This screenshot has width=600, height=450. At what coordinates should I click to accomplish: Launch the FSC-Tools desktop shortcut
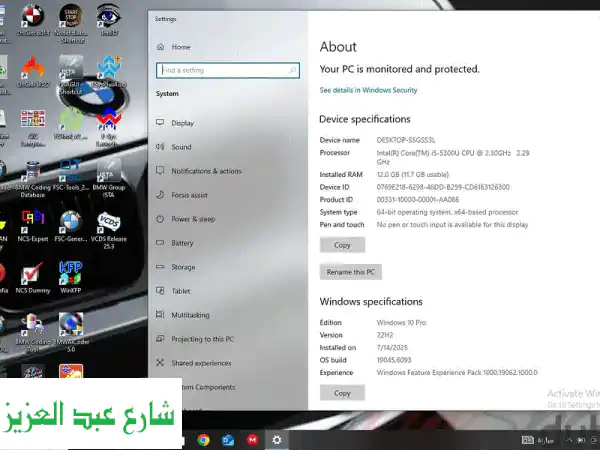click(71, 176)
